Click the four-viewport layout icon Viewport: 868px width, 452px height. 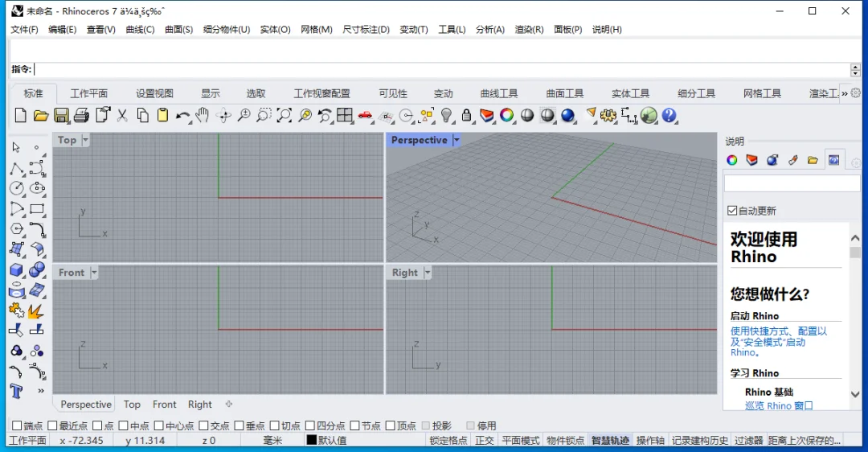pyautogui.click(x=344, y=115)
